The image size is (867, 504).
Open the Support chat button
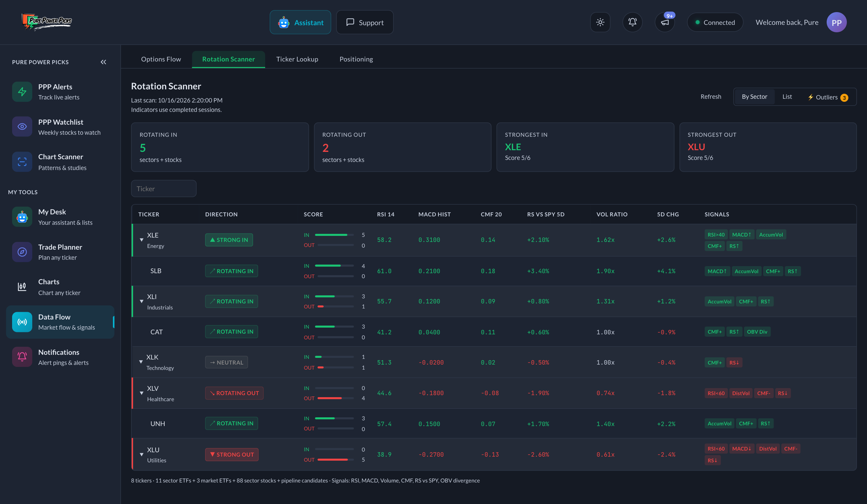point(364,23)
